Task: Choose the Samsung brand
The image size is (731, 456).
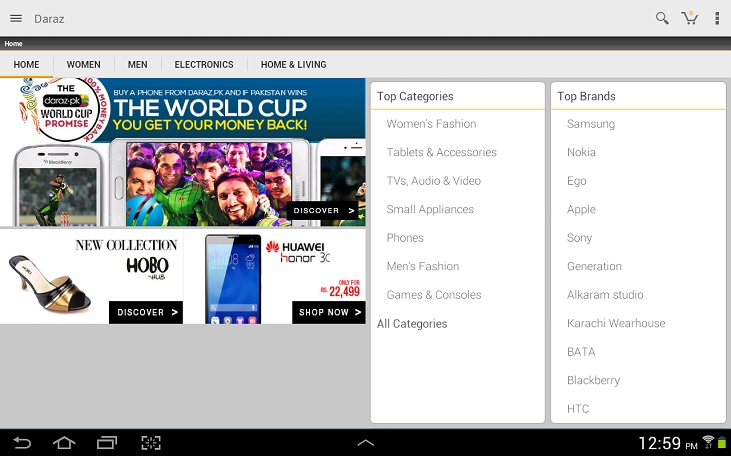Action: tap(591, 124)
